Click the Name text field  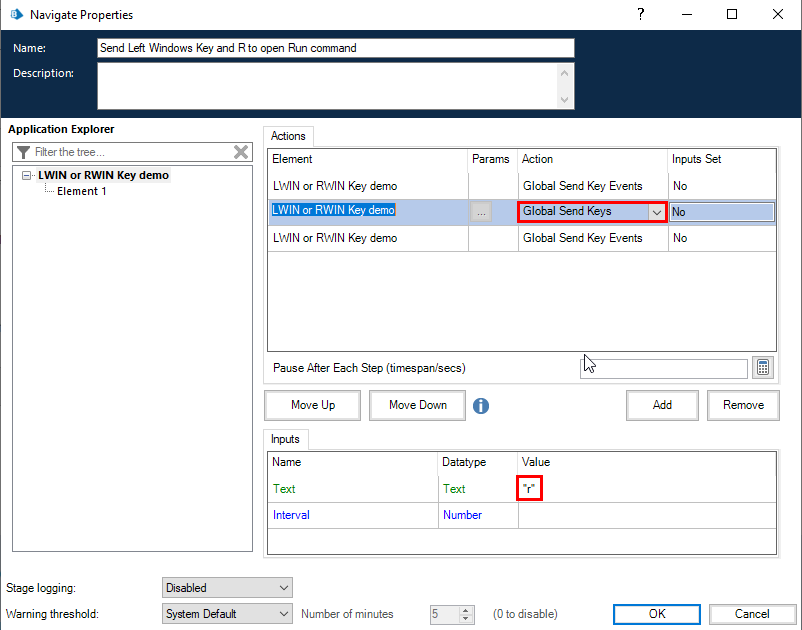point(336,48)
